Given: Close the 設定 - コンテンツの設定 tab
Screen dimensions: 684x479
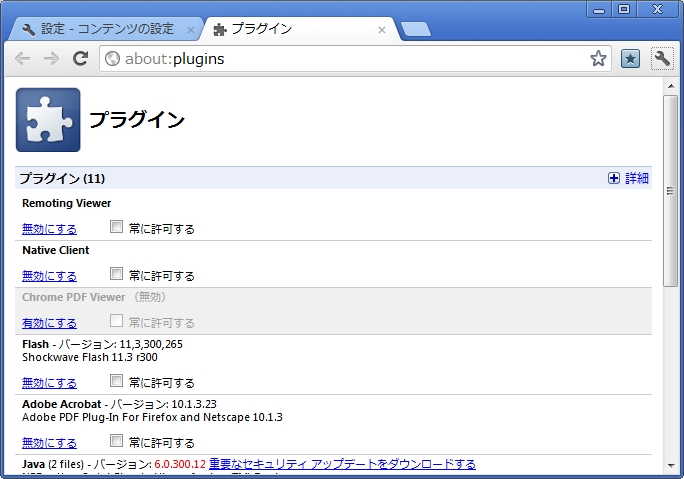Looking at the screenshot, I should pyautogui.click(x=191, y=30).
